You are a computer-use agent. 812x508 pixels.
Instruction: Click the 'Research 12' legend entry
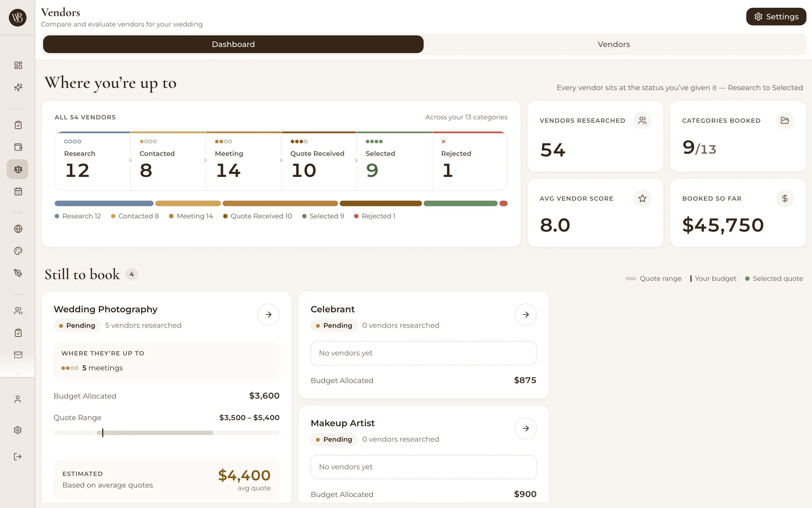pos(78,216)
